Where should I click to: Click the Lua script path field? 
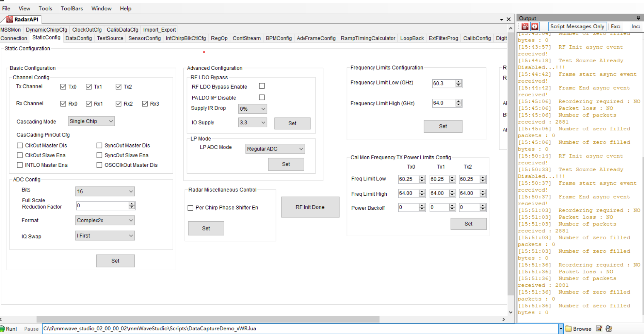[x=301, y=329]
